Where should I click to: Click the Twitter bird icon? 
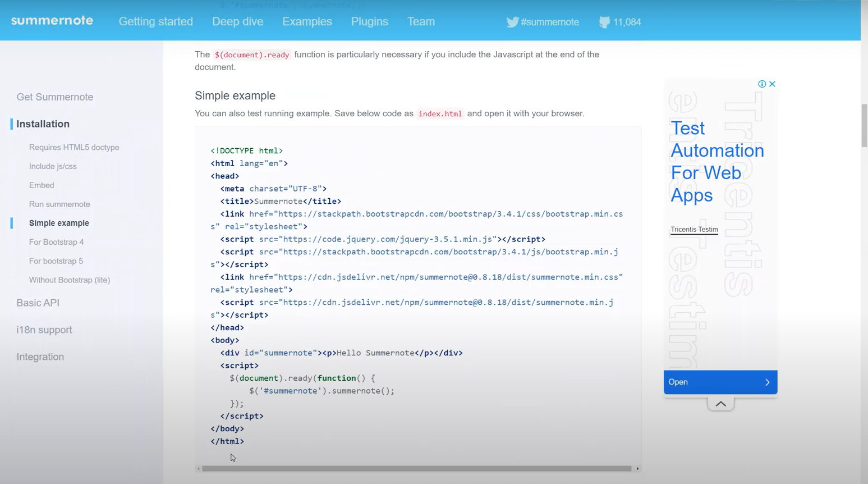pos(512,22)
